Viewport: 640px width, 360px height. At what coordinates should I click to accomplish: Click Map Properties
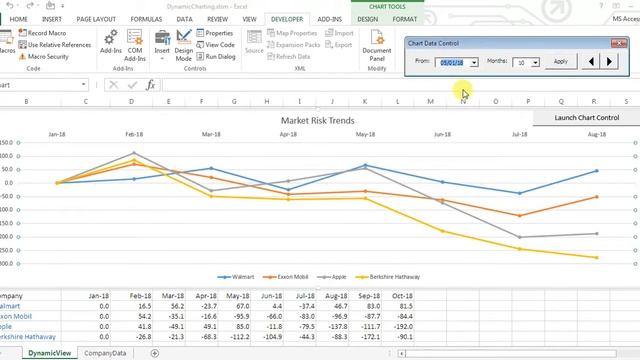point(292,33)
